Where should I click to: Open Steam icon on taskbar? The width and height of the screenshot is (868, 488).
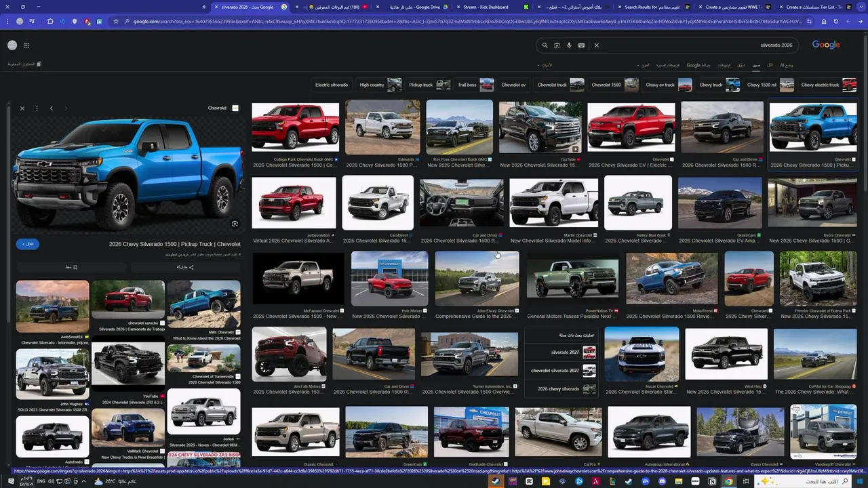click(x=496, y=481)
